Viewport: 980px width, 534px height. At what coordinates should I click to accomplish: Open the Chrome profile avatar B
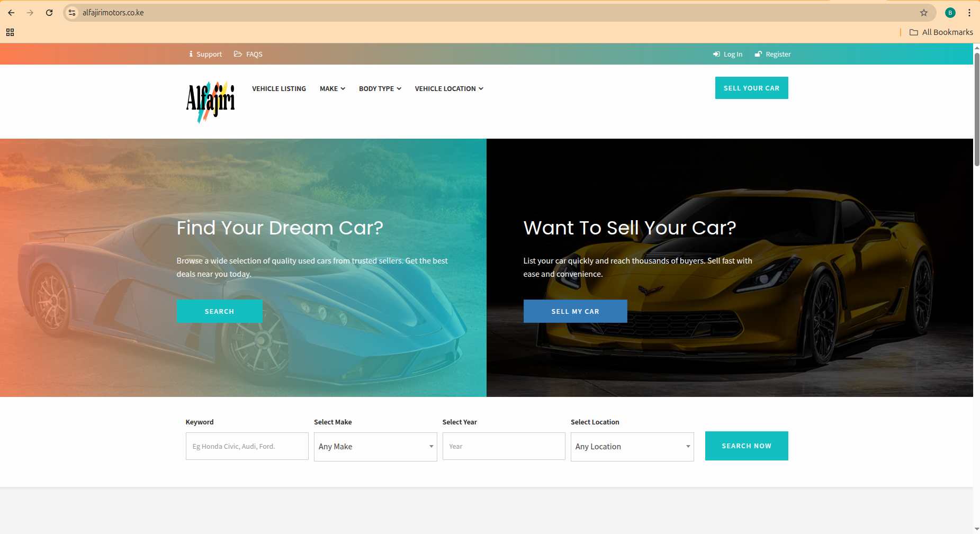point(950,13)
